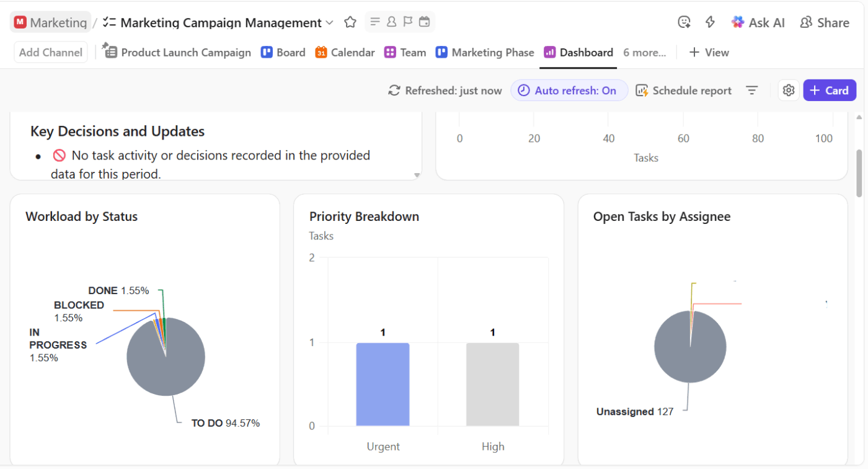
Task: Open the due date calendar icon
Action: click(424, 21)
